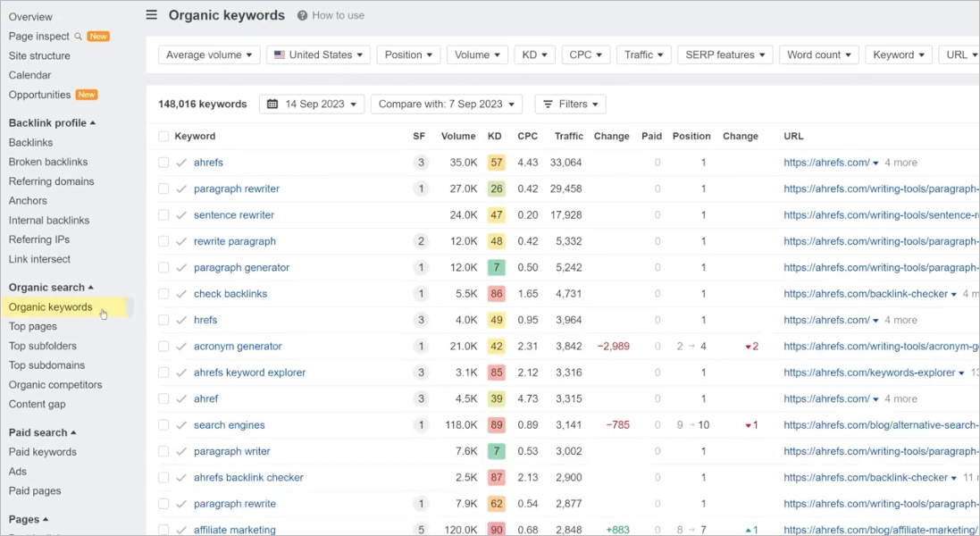This screenshot has height=536, width=980.
Task: Select all keywords using the header checkbox
Action: tap(163, 136)
